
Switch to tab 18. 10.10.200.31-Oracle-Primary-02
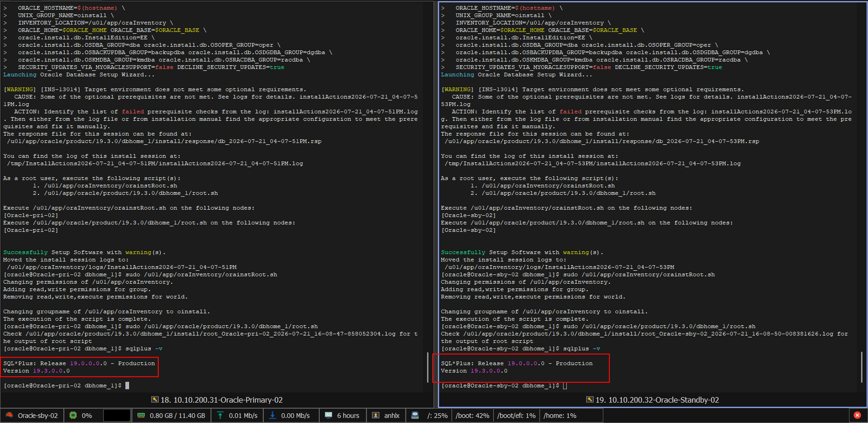[x=217, y=400]
